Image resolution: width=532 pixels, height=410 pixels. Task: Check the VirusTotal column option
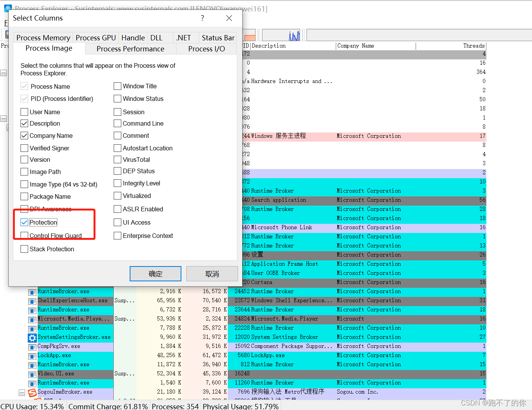tap(118, 160)
